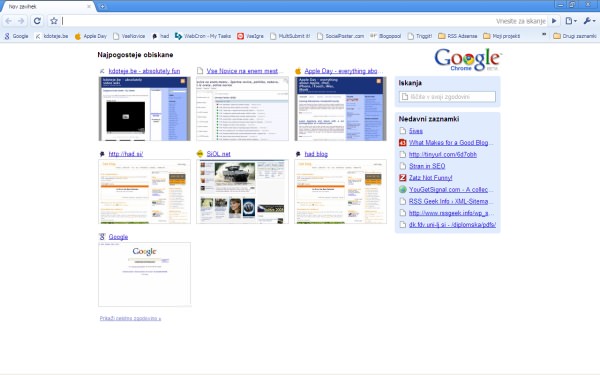This screenshot has height=375, width=600.
Task: Expand hidden bookmarks overflow chevron
Action: point(544,35)
